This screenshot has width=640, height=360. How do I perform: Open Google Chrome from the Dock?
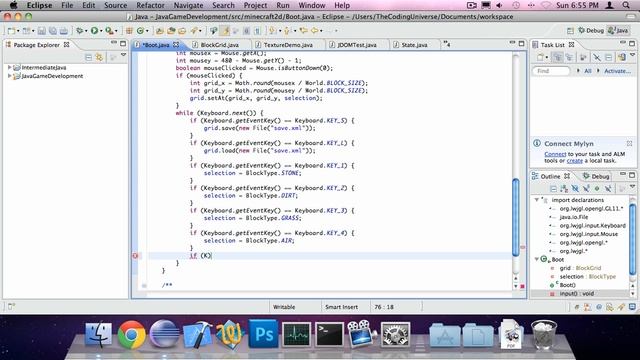point(131,334)
